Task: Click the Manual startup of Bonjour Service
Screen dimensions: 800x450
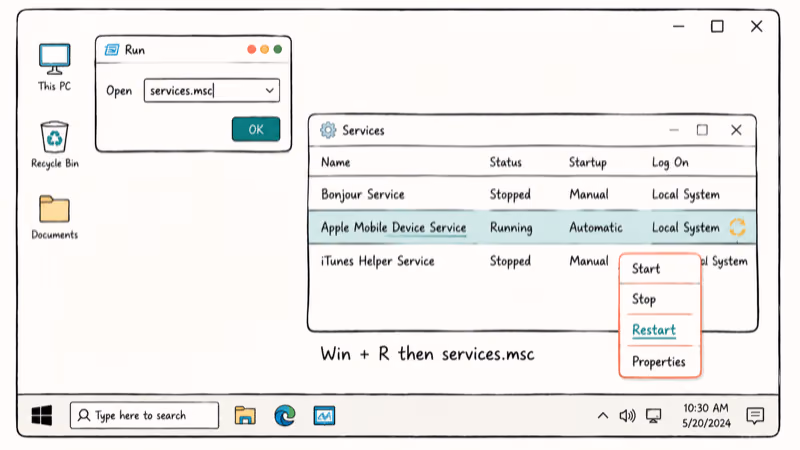Action: coord(589,194)
